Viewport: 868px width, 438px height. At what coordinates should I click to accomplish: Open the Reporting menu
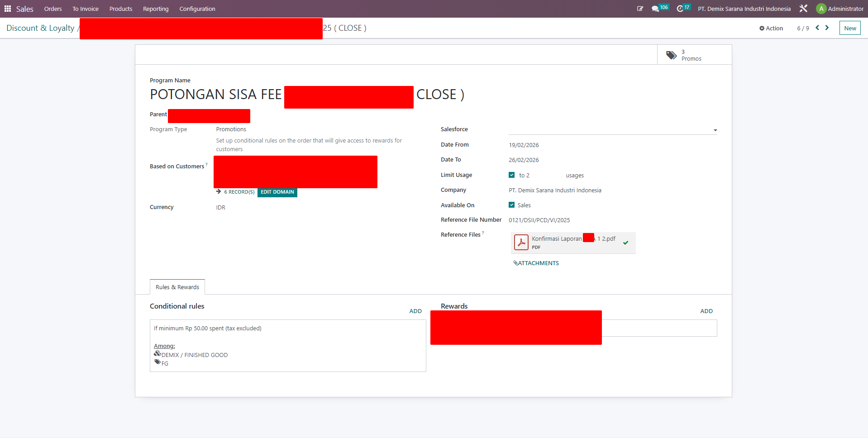point(156,9)
